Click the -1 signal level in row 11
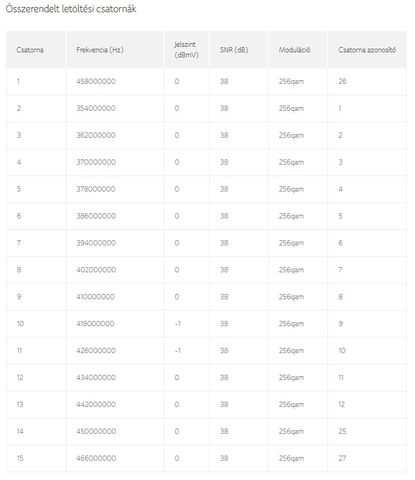Viewport: 415px width, 480px height. (178, 351)
